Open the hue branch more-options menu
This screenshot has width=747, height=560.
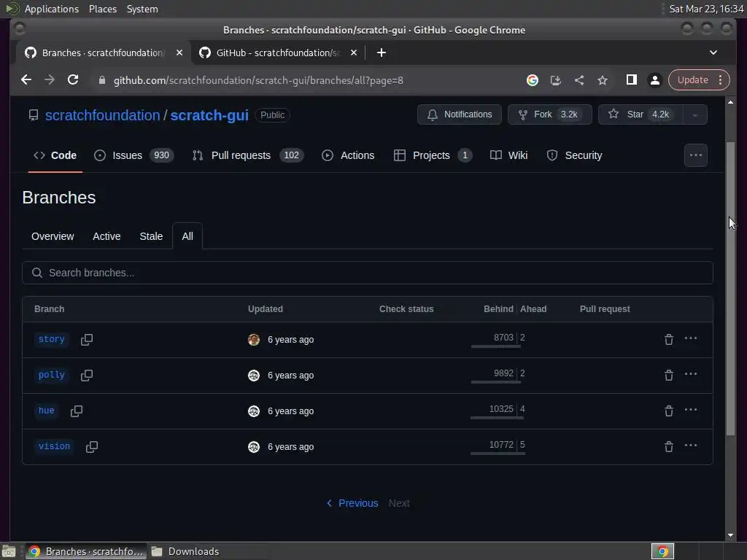tap(691, 410)
